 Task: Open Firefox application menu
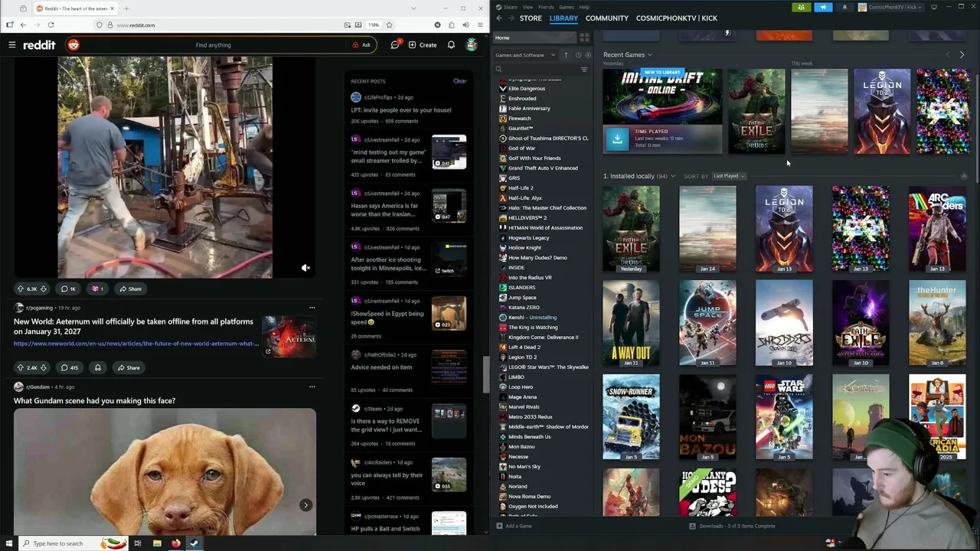[479, 24]
